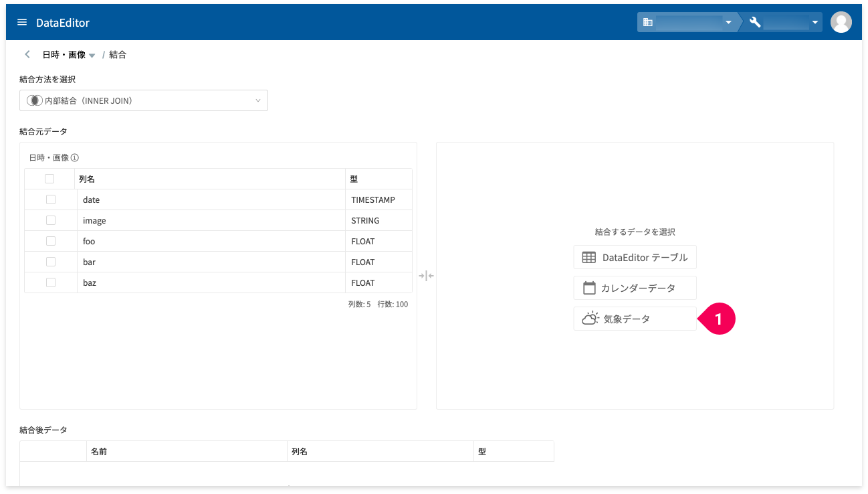Select DataEditor テーブル as join data
Viewport: 868px width, 494px height.
click(x=635, y=257)
